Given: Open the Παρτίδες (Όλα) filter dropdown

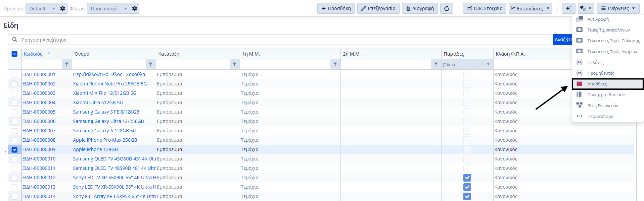Looking at the screenshot, I should pos(488,64).
